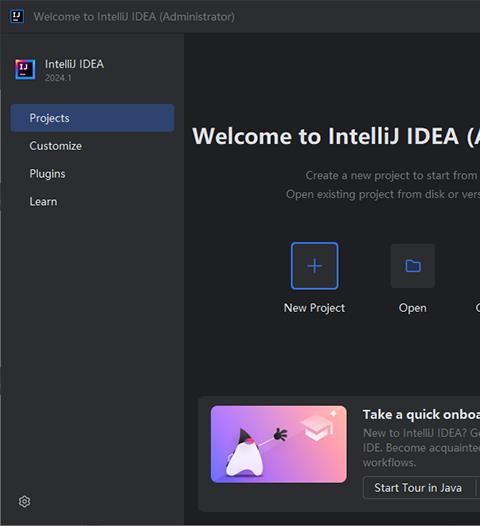
Task: Start Tour in Java button
Action: [x=418, y=488]
